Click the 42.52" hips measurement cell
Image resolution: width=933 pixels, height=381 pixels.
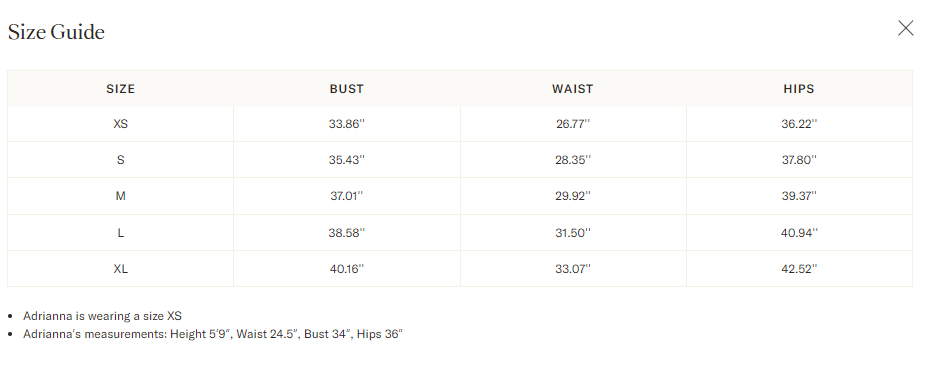tap(799, 269)
